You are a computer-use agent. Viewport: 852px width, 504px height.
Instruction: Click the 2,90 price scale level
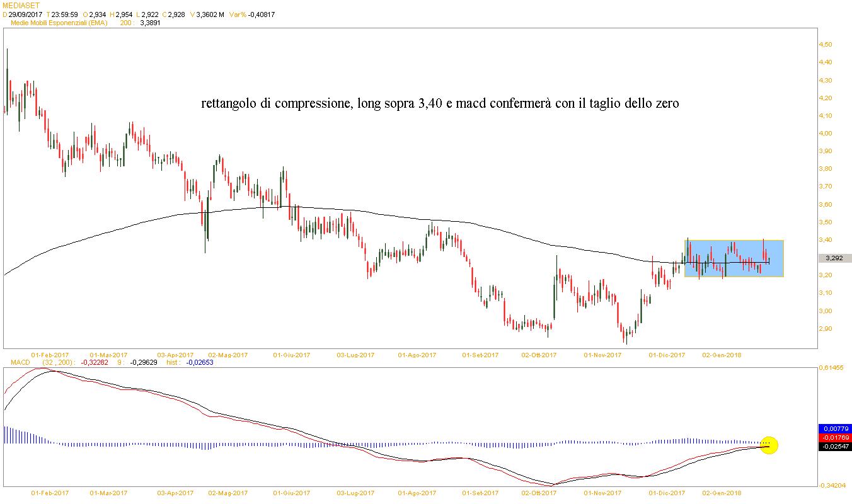click(825, 329)
